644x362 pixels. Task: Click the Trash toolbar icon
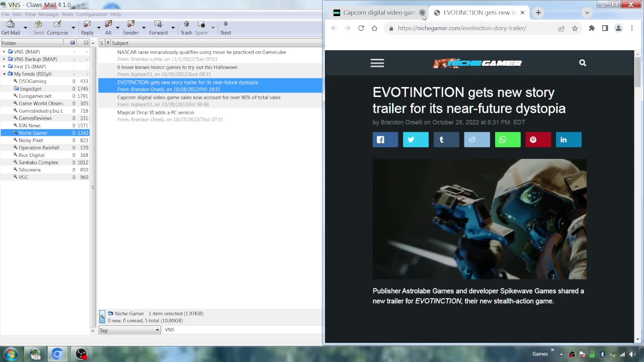click(186, 24)
